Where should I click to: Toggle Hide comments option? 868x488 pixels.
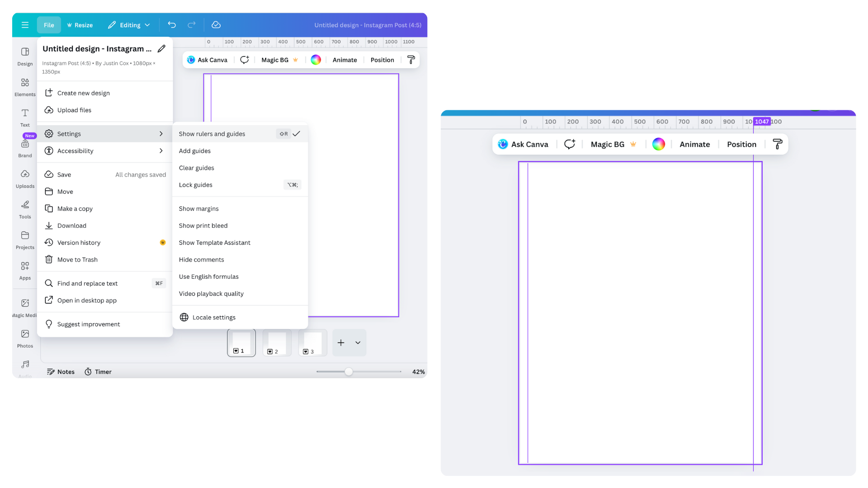tap(240, 259)
